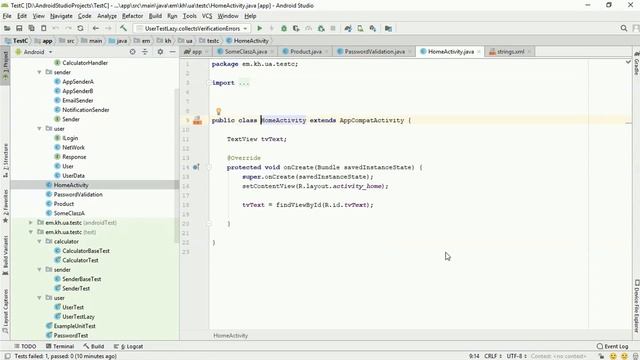This screenshot has width=640, height=360.
Task: Collapse the calculator test package
Action: pos(40,241)
